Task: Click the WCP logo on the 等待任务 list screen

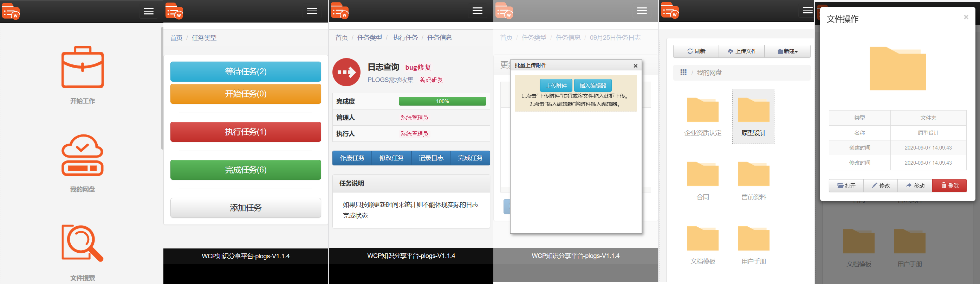Action: [x=174, y=11]
